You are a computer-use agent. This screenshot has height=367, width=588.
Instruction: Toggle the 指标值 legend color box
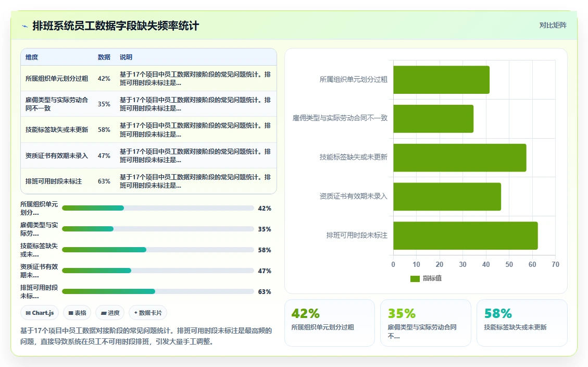click(415, 278)
